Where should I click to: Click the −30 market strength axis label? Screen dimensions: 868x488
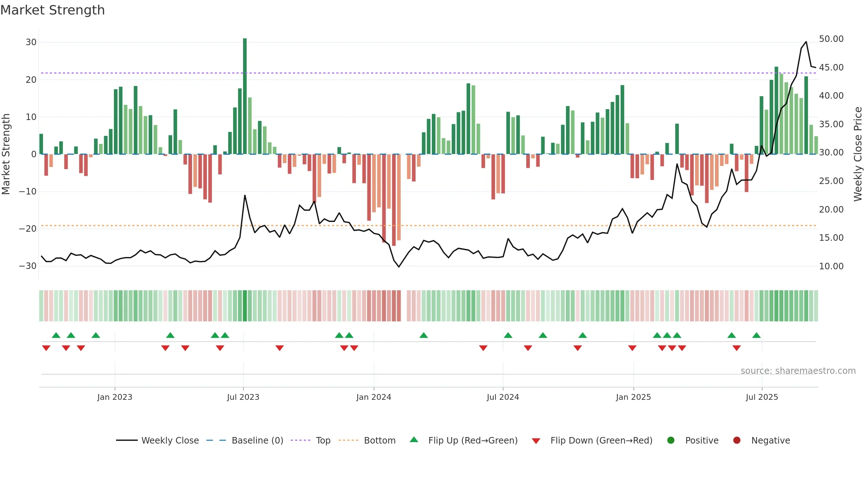[x=28, y=266]
